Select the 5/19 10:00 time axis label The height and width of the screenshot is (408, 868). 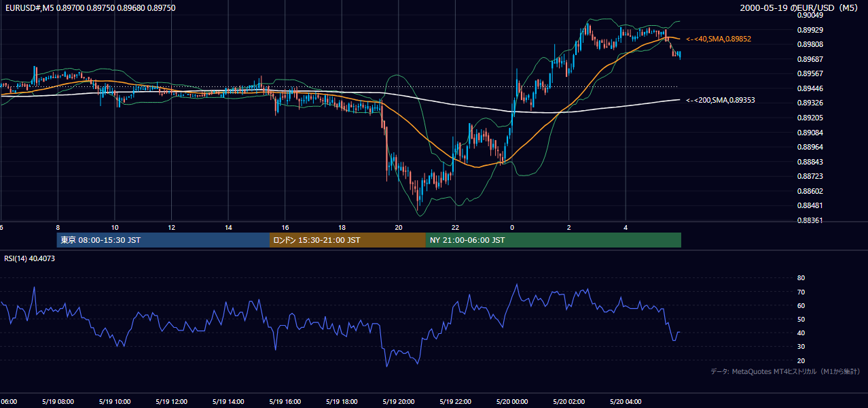pos(114,402)
